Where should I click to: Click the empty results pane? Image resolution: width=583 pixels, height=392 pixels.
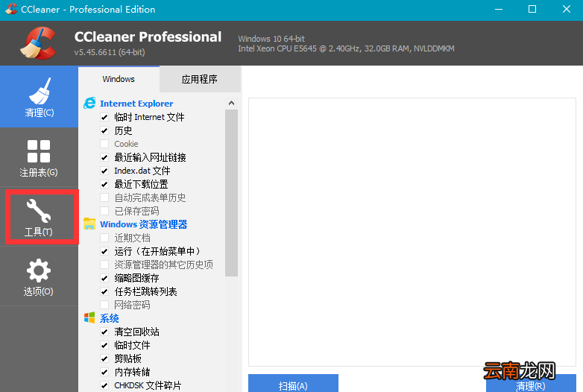click(412, 232)
